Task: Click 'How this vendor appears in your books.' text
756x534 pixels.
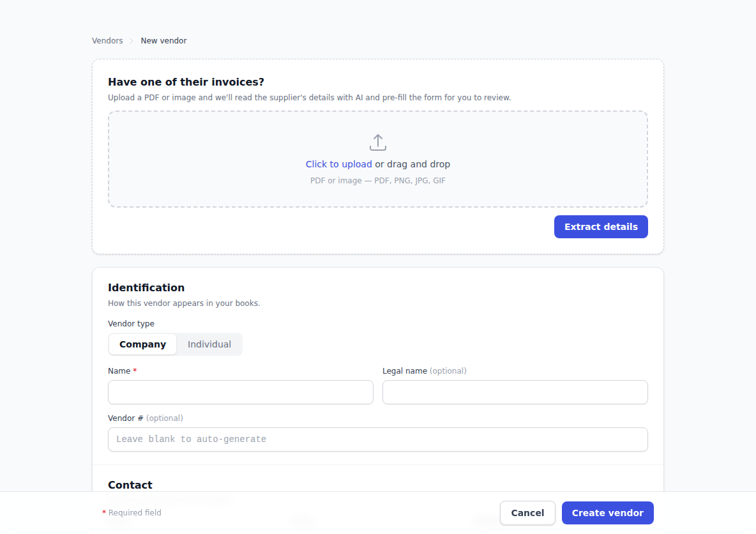Action: tap(184, 303)
